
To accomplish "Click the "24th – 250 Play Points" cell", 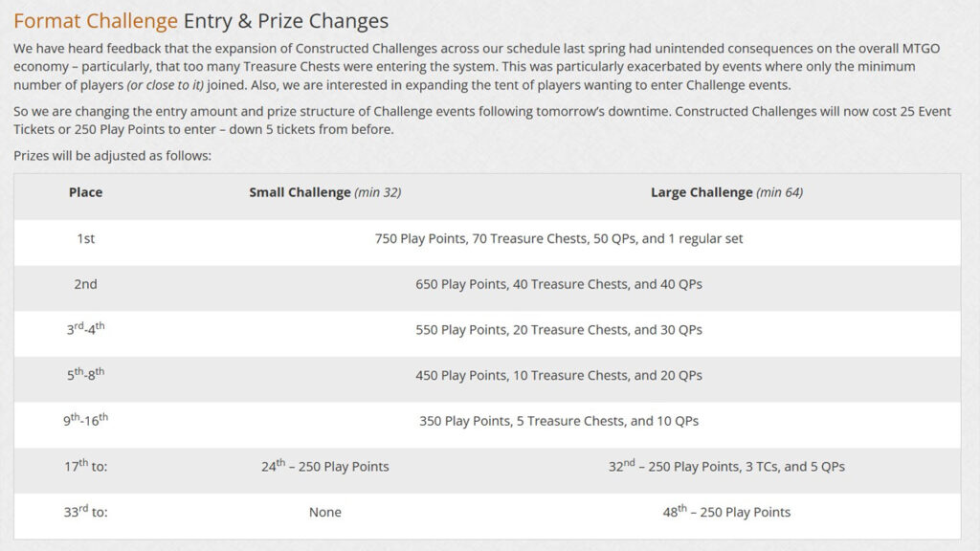I will [324, 467].
